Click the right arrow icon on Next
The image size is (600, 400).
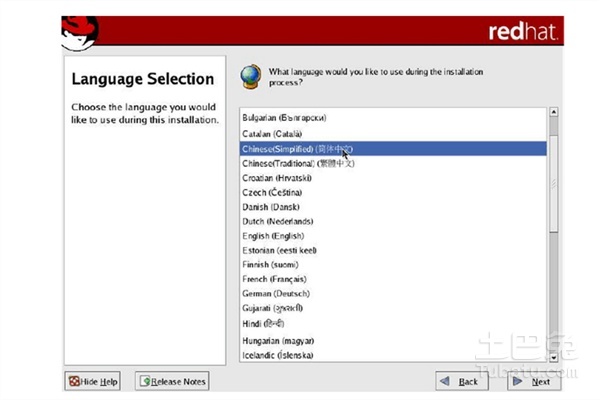tap(517, 381)
